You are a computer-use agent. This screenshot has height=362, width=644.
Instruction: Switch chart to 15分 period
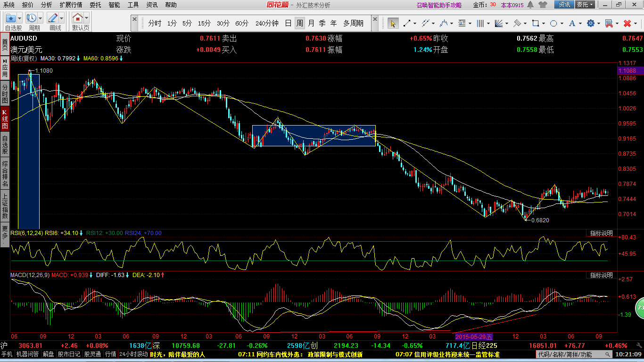coord(205,23)
